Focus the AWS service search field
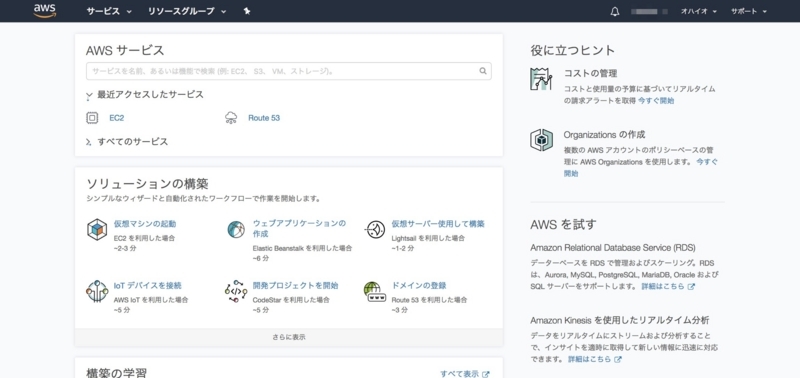Screen dimensions: 800x378 click(x=289, y=71)
